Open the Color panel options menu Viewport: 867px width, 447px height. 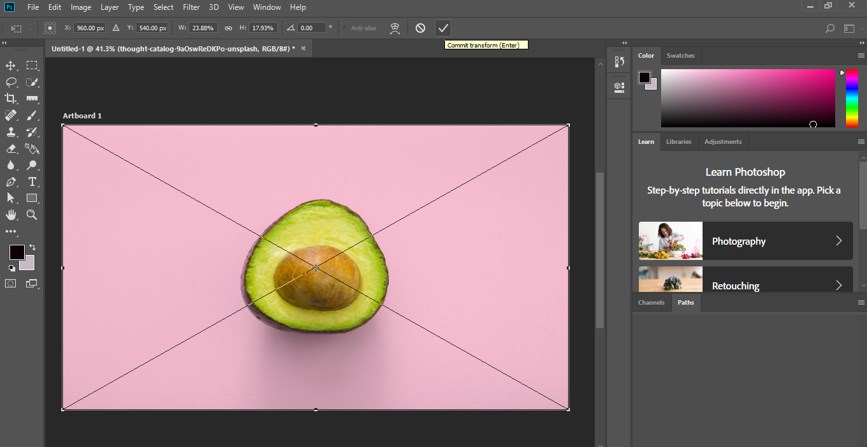pos(860,56)
